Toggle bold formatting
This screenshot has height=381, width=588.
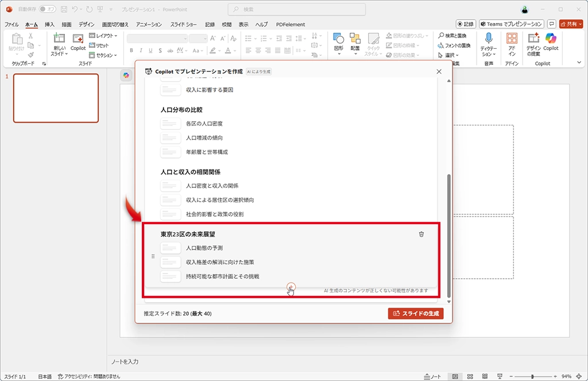(x=131, y=51)
